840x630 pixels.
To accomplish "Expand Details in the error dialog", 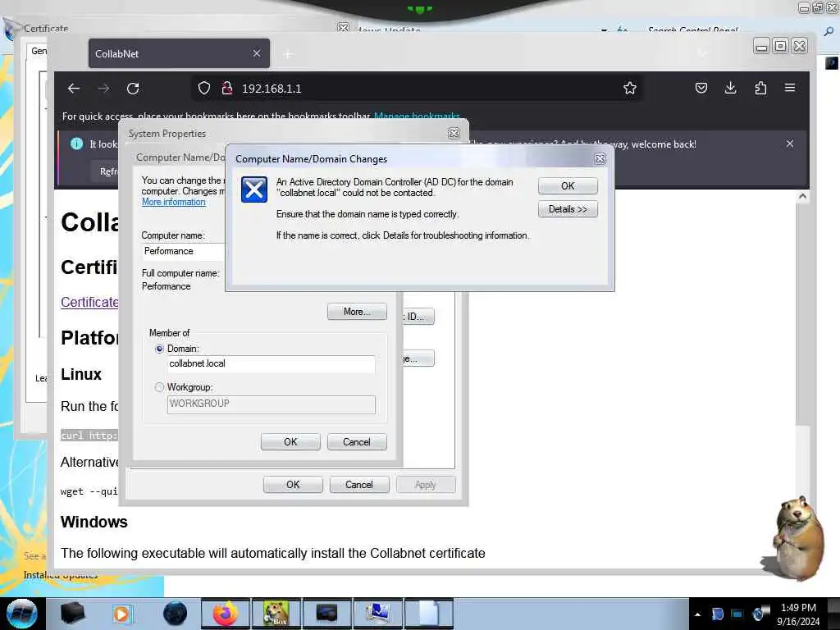I will coord(568,209).
